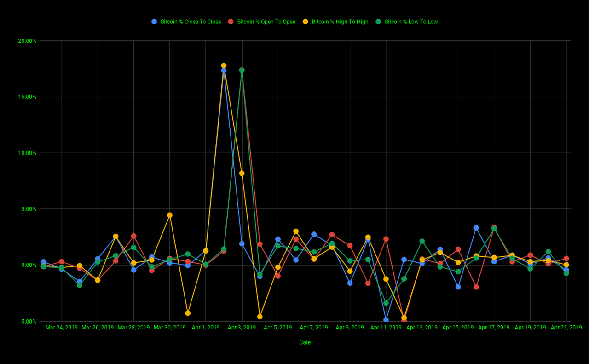Screen dimensions: 589x364
Task: Click the green Low To Low legend dot
Action: [x=378, y=22]
